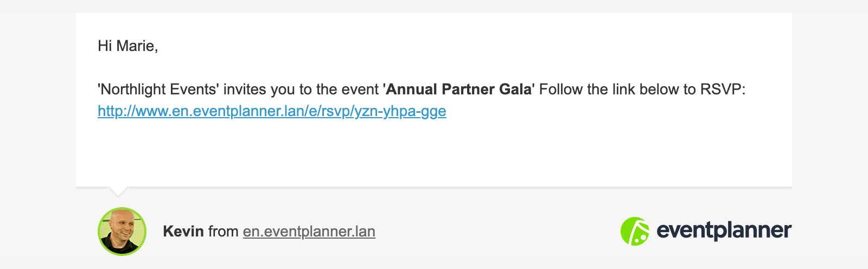Click the 'Gala' word in the event title

(515, 89)
